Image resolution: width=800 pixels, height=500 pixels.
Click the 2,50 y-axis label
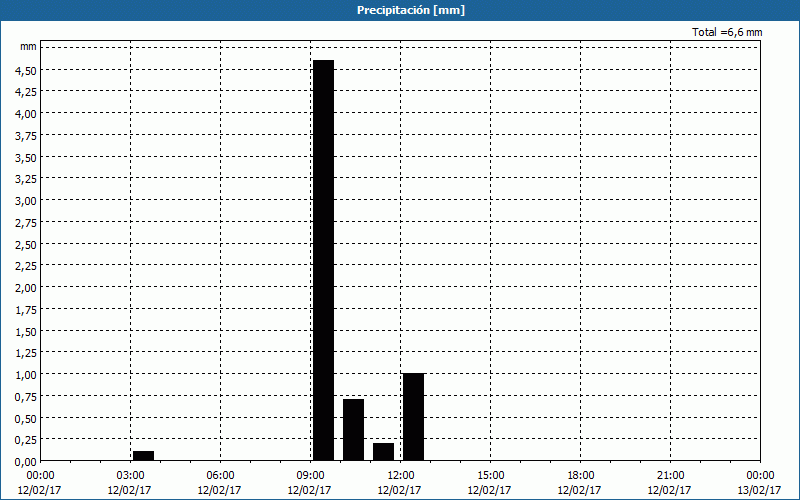(26, 245)
